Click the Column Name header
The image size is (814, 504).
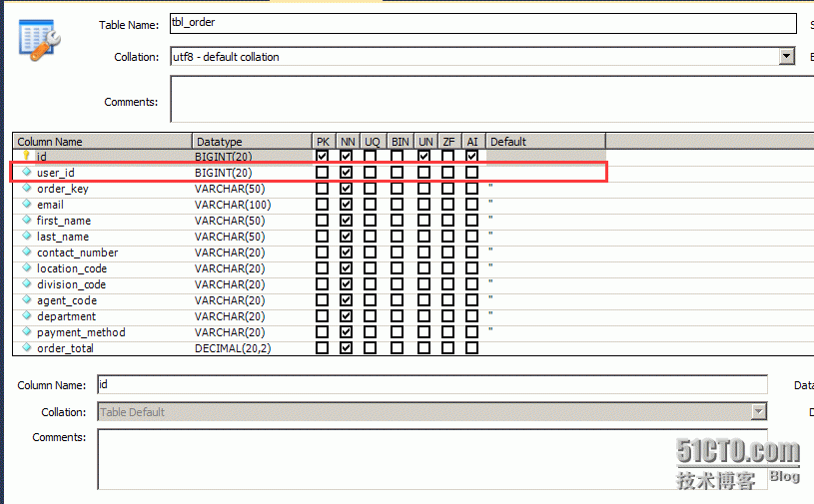click(x=102, y=141)
